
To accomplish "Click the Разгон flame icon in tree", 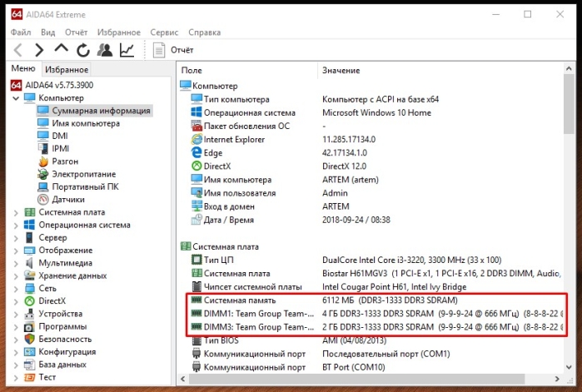I will click(x=43, y=161).
